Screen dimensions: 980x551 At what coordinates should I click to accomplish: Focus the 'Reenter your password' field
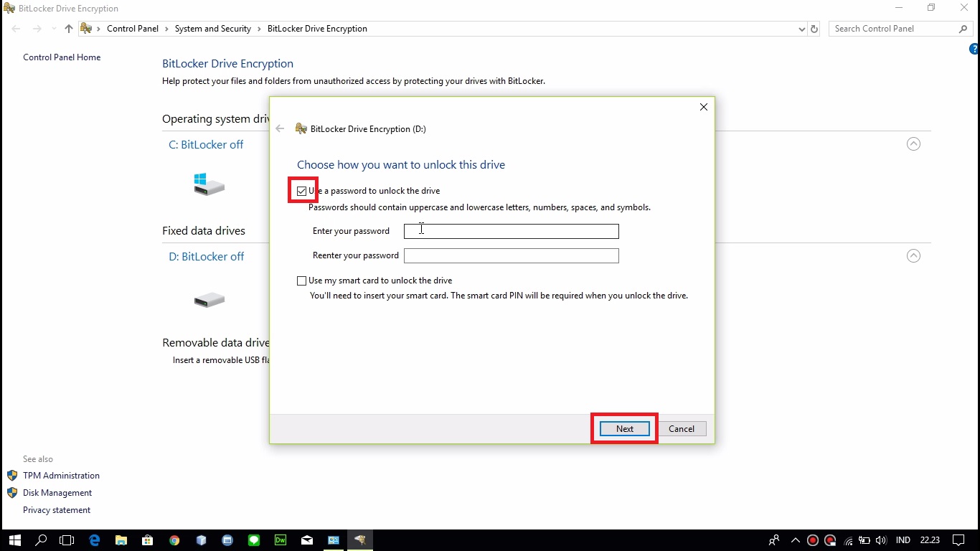[x=512, y=255]
